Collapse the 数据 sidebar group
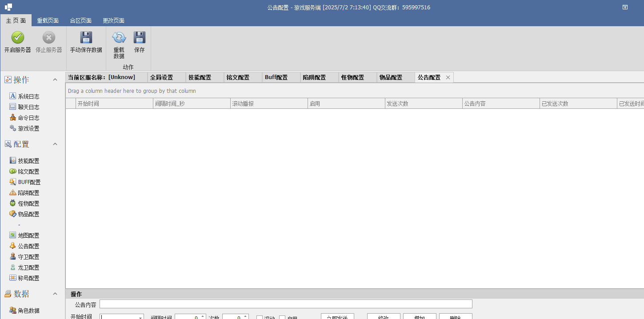This screenshot has height=319, width=644. [55, 294]
